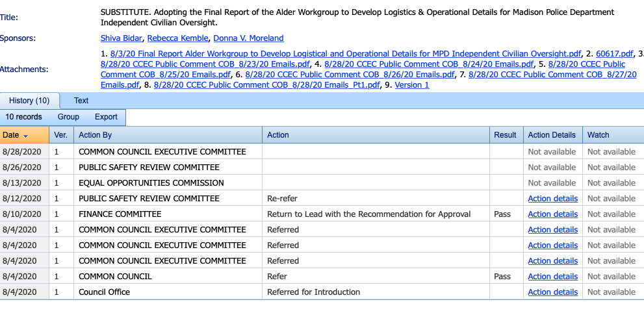Sort by the Action column header
The image size is (644, 313).
(x=376, y=135)
